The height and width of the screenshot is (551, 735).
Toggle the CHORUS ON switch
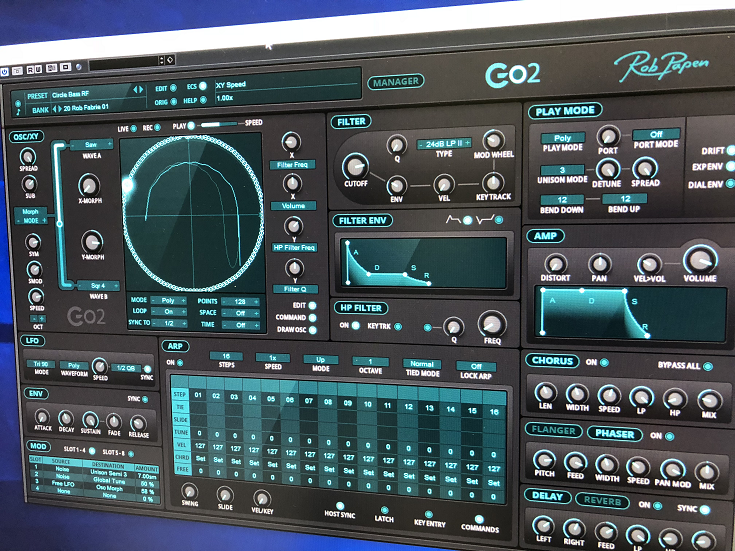pos(604,362)
